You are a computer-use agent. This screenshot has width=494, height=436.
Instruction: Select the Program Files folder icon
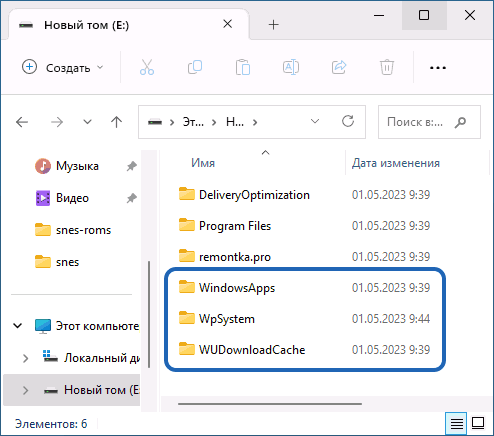(187, 225)
